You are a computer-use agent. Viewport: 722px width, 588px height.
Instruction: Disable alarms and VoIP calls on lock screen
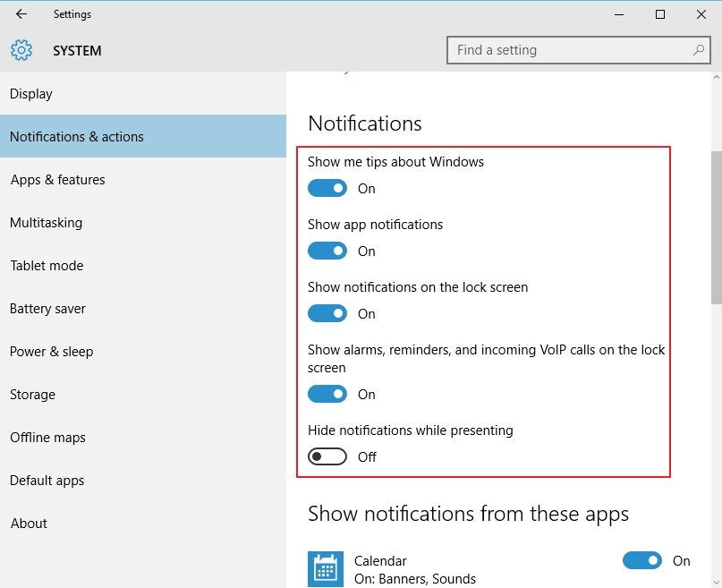coord(327,394)
